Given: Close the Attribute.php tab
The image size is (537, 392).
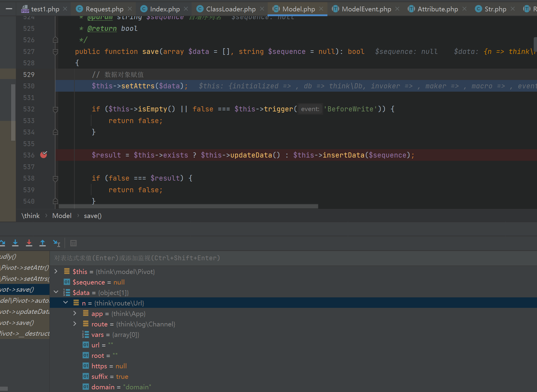Looking at the screenshot, I should (x=464, y=9).
